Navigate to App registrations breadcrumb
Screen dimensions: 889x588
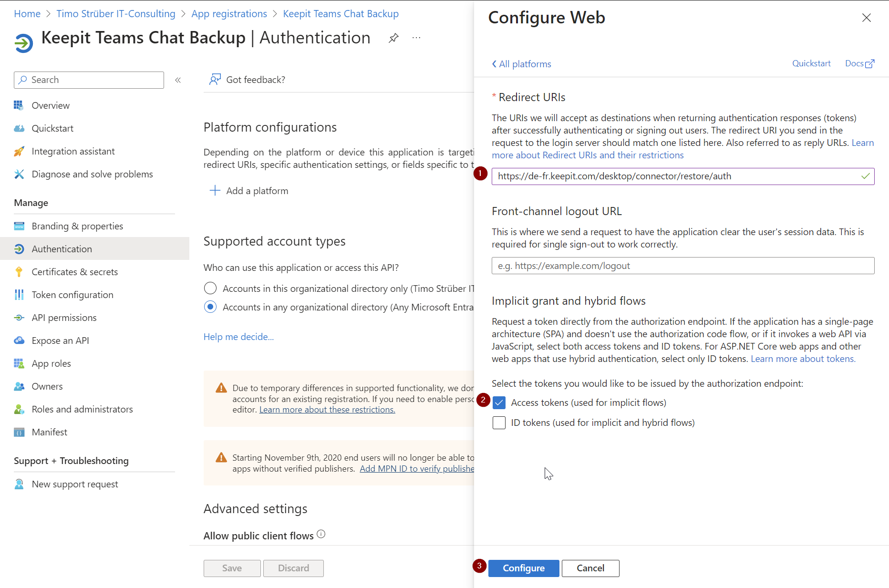click(x=229, y=14)
